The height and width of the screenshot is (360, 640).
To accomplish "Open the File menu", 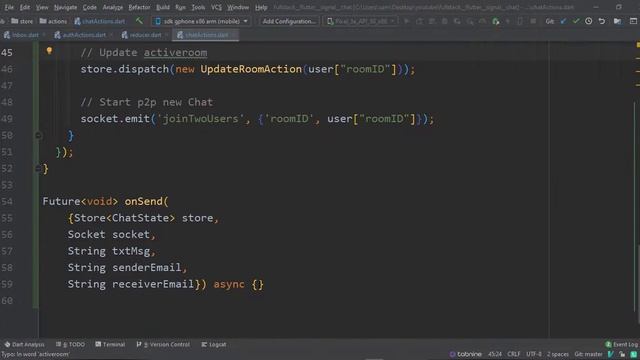I will [9, 7].
